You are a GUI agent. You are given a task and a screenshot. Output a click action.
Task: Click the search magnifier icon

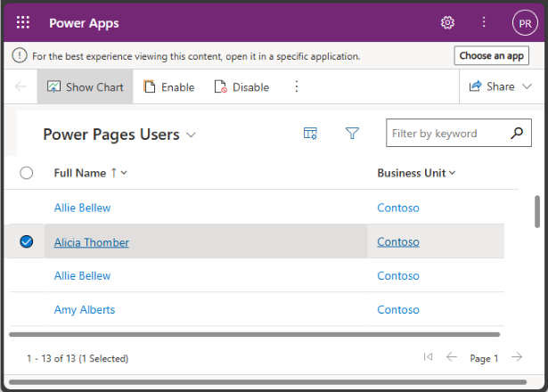[517, 133]
